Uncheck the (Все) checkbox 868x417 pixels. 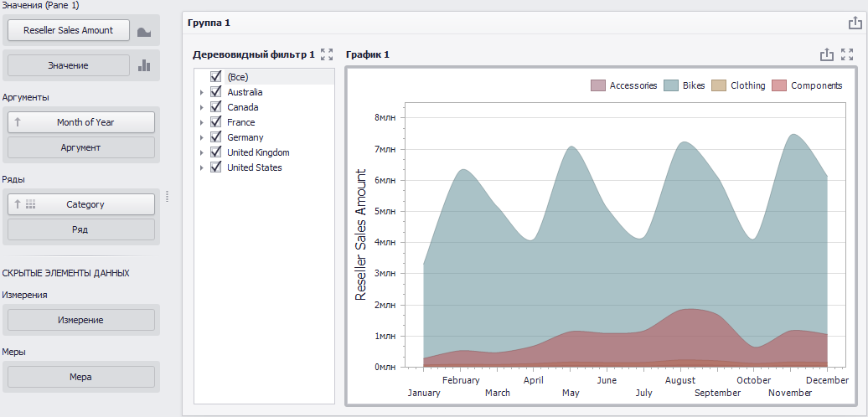[x=216, y=77]
